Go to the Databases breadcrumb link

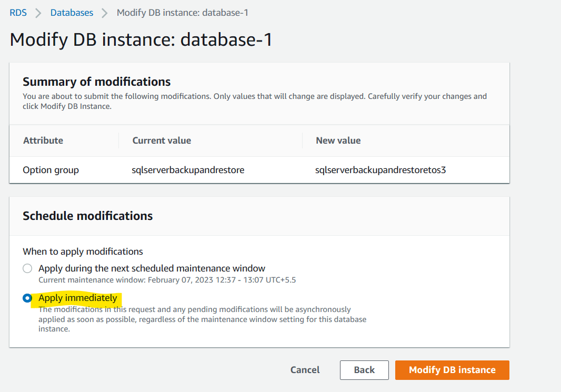(x=72, y=13)
